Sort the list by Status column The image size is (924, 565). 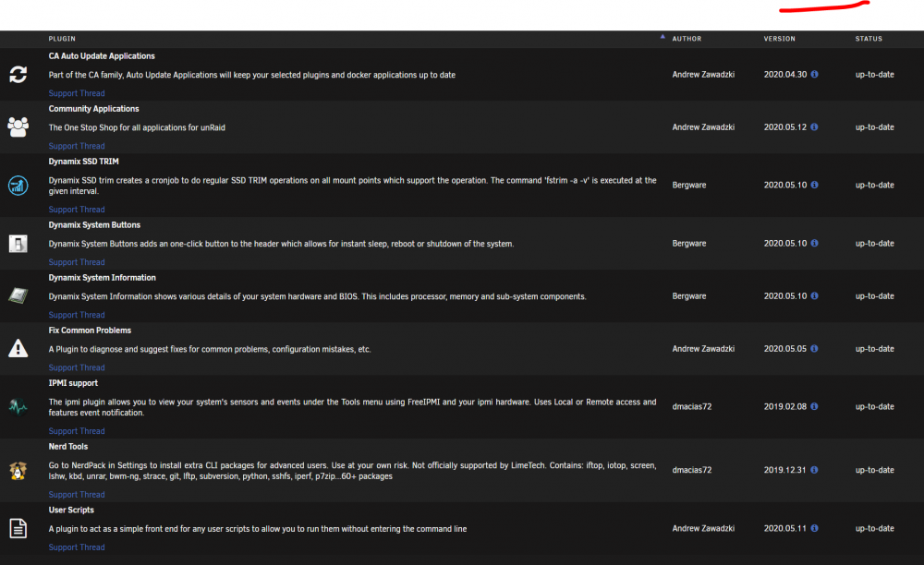click(869, 39)
